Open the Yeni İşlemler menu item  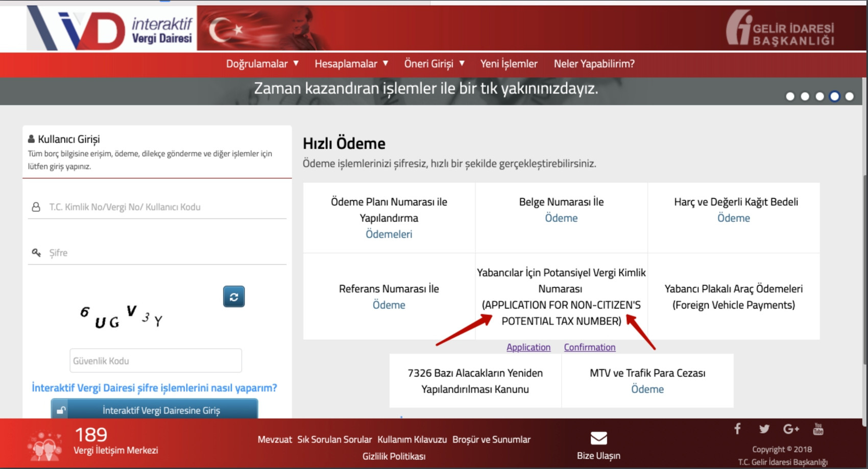(x=509, y=64)
